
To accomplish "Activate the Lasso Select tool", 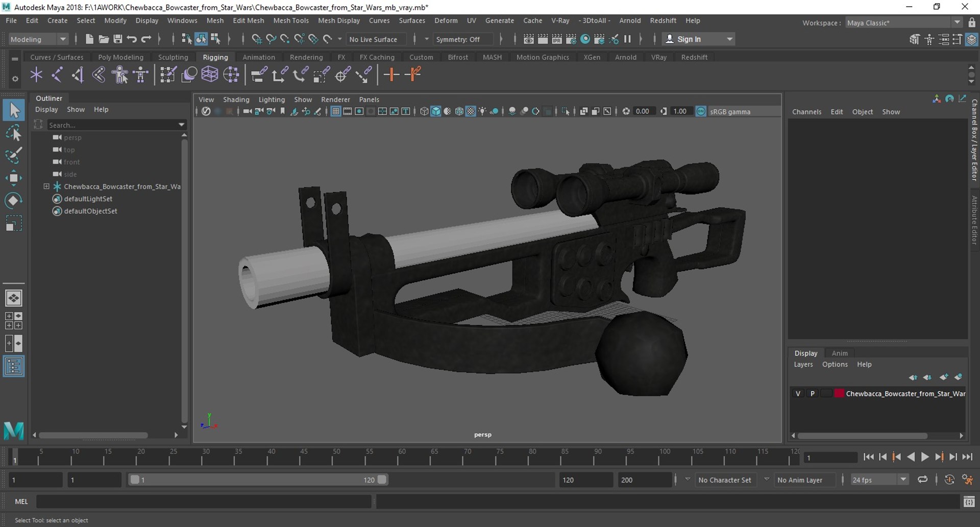I will point(14,133).
